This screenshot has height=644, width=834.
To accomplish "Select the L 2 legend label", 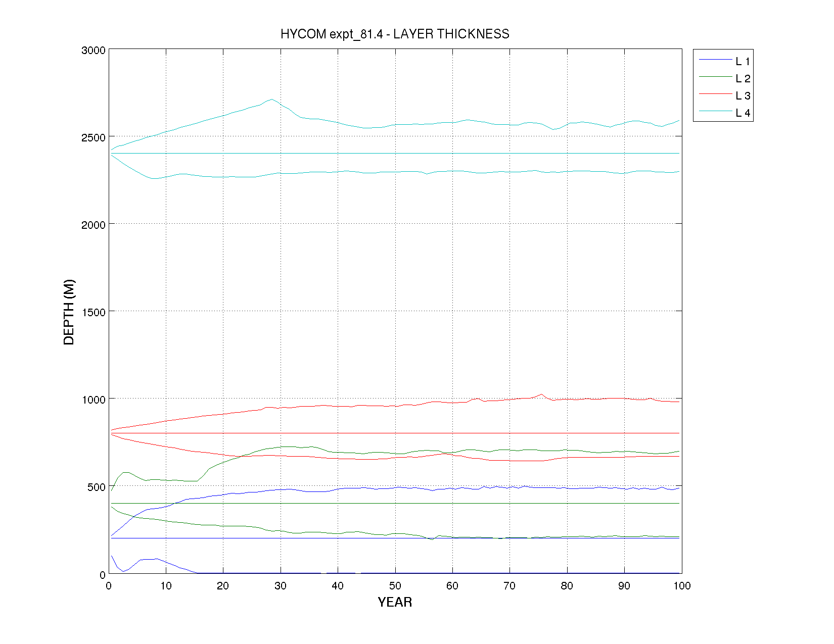I will 742,79.
